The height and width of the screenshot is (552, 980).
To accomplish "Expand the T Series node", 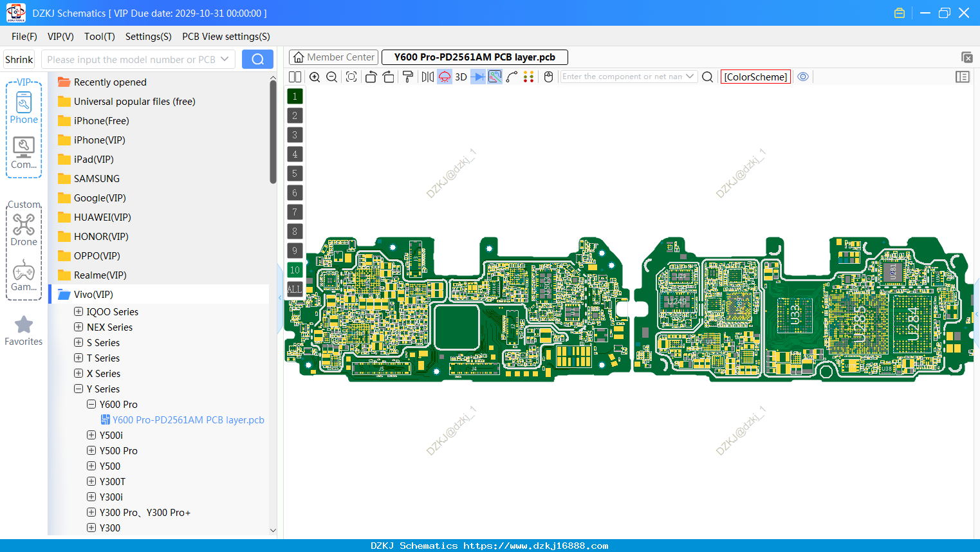I will click(79, 358).
